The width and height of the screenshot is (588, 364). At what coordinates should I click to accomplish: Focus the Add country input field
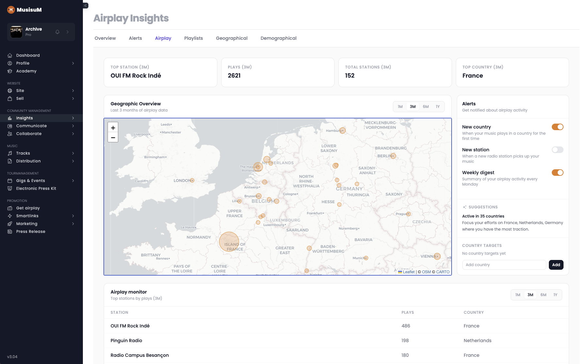[x=504, y=265]
